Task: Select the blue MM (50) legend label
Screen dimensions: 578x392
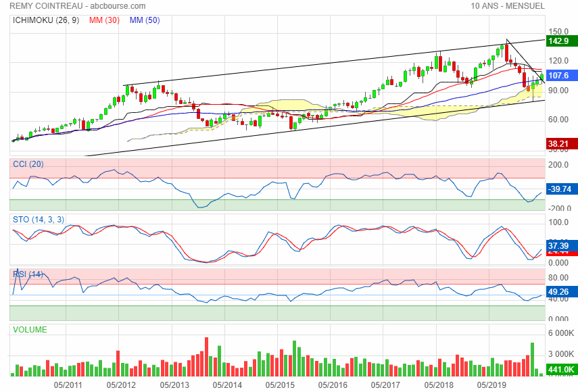Action: pyautogui.click(x=145, y=20)
